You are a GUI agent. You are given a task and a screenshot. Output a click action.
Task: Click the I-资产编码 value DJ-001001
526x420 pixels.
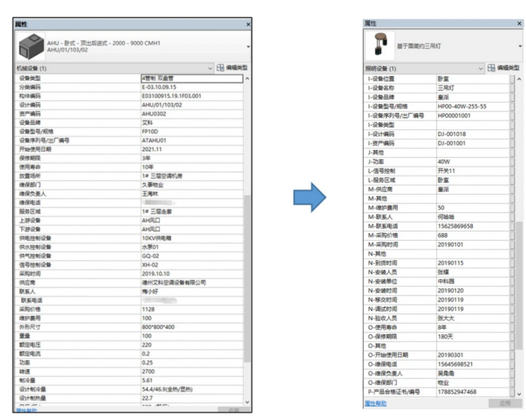click(451, 143)
